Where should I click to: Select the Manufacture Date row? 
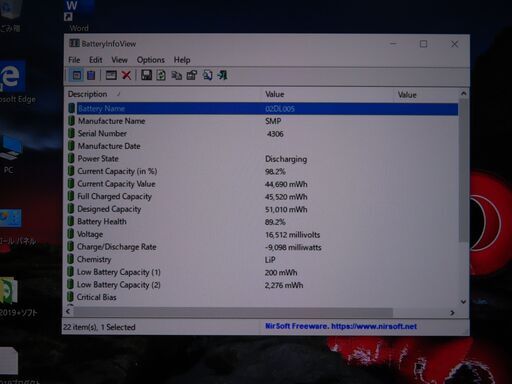(x=263, y=146)
